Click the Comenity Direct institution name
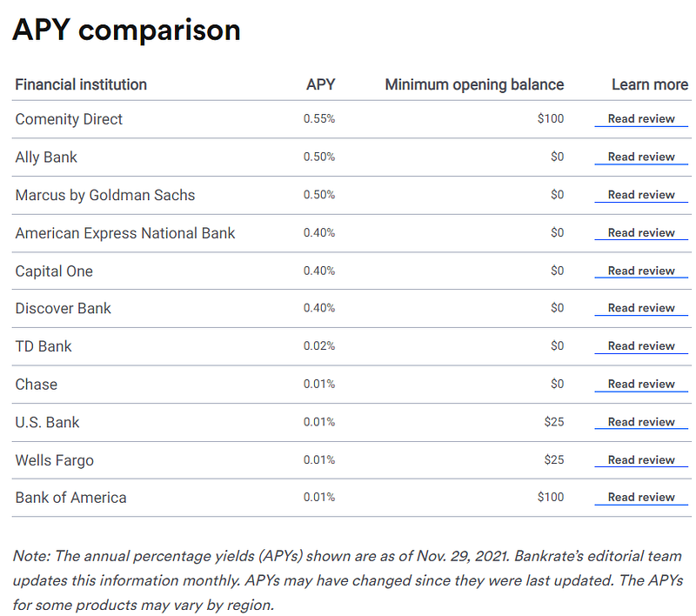The width and height of the screenshot is (696, 616). [69, 119]
